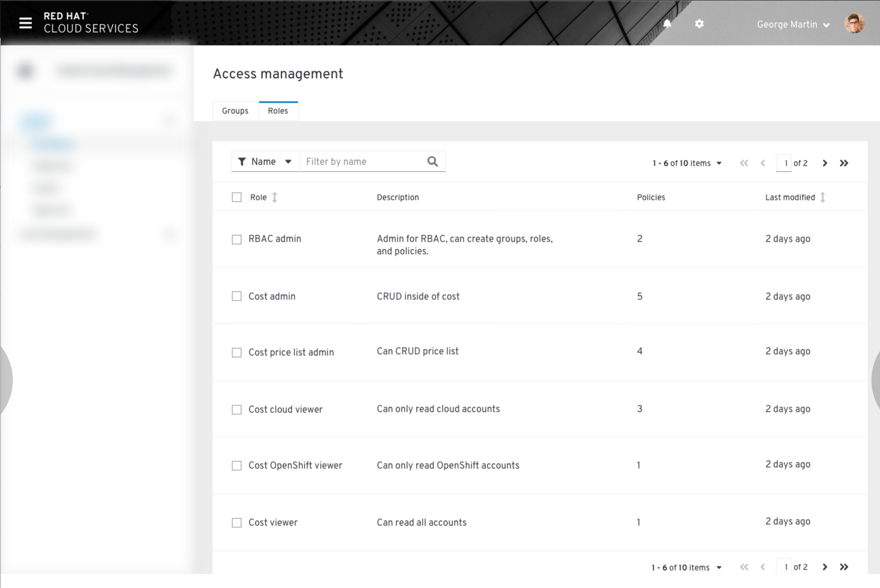This screenshot has height=588, width=880.
Task: Sort roles by Last modified
Action: (x=822, y=197)
